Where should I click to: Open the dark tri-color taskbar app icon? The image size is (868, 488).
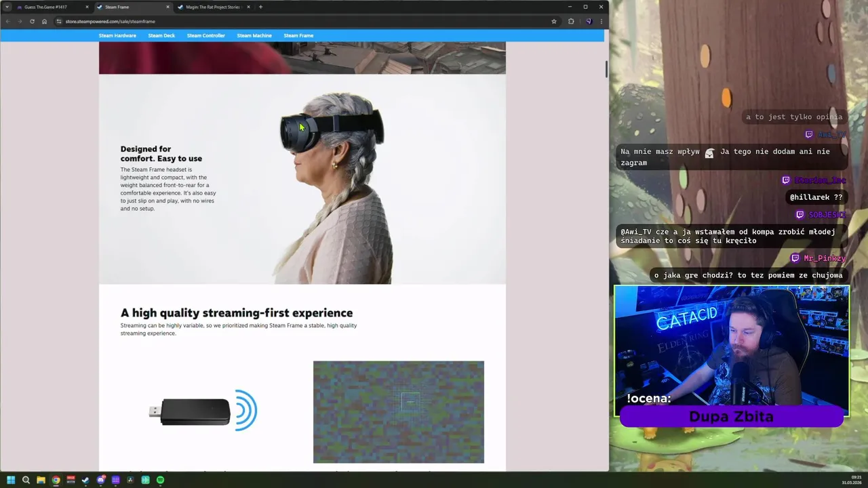[x=130, y=480]
